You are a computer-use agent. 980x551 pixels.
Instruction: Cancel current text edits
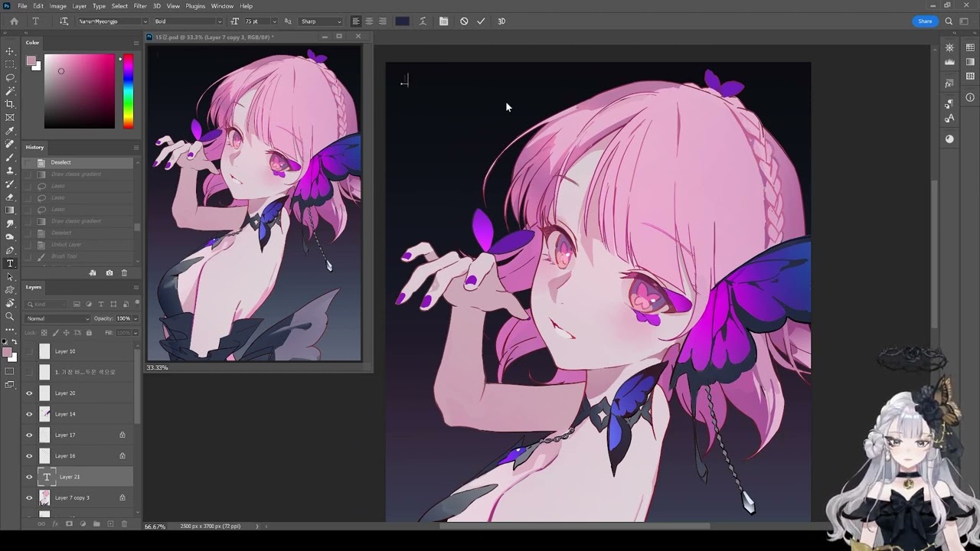(464, 21)
